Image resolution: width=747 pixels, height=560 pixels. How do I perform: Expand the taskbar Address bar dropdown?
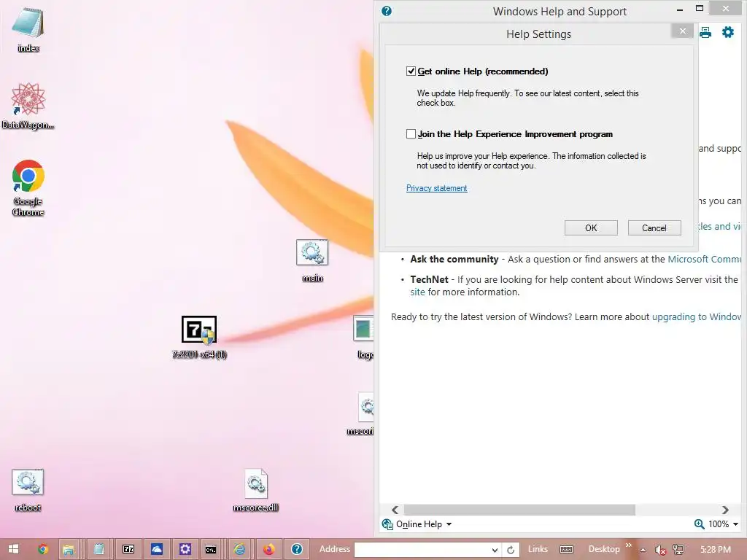pos(495,550)
